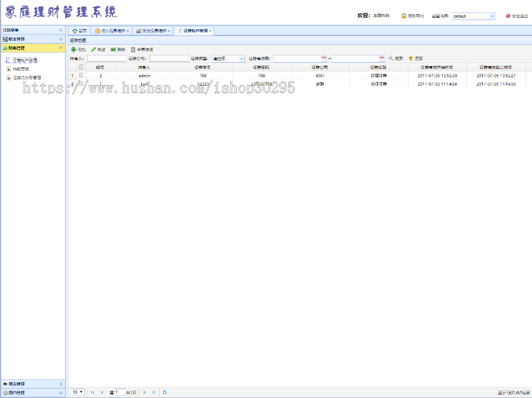532x398 pixels.
Task: Check the admin row checkbox
Action: [x=81, y=75]
